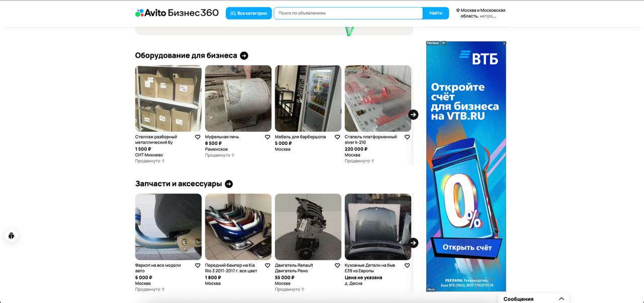Focus the Поиск по объявлениям search field
The width and height of the screenshot is (644, 303).
[x=348, y=13]
